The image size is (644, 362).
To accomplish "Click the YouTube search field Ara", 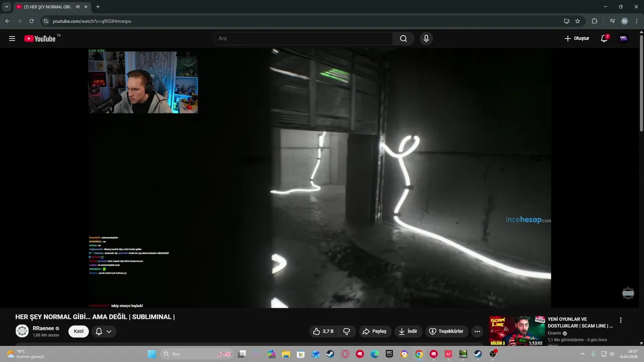I will [303, 39].
